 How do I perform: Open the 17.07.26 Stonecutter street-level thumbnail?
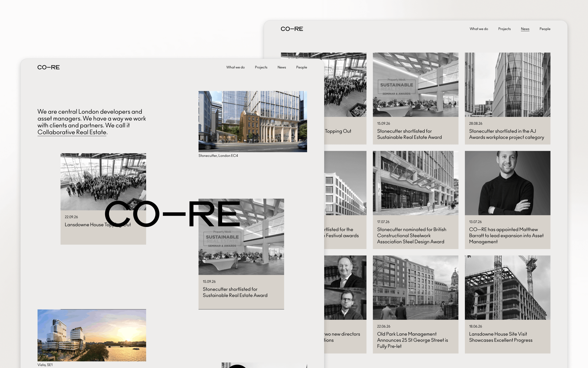(415, 183)
